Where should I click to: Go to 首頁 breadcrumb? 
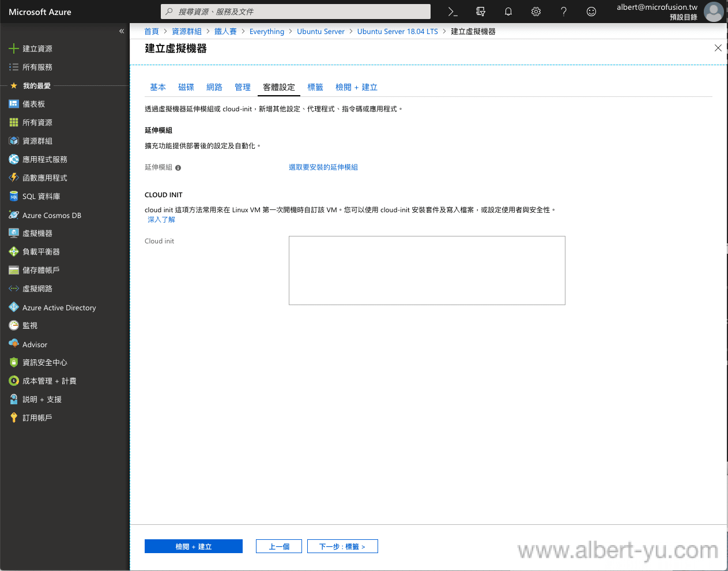point(152,32)
